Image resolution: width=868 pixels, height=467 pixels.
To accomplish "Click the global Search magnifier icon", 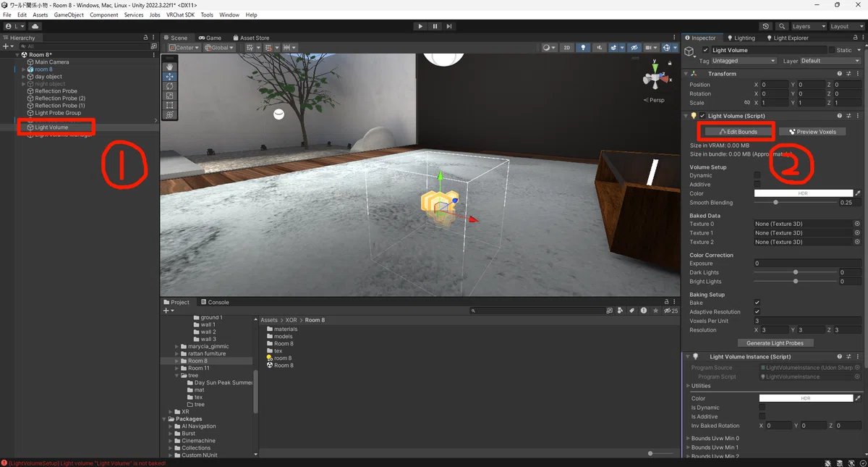I will (x=782, y=26).
